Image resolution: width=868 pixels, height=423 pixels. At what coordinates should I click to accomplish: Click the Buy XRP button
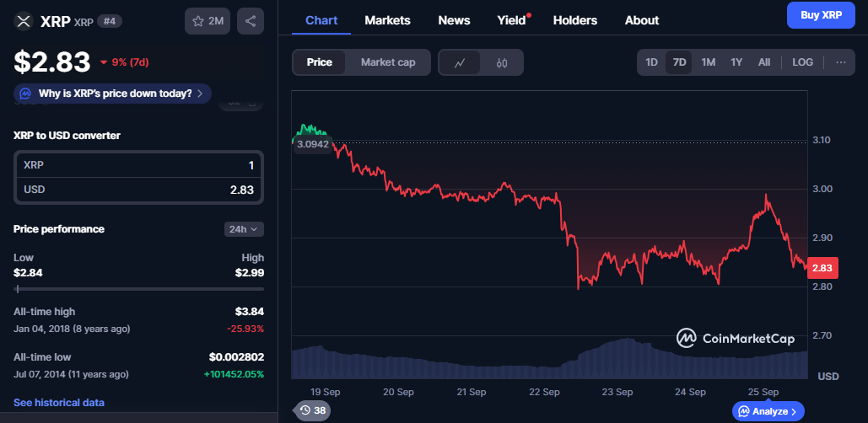tap(820, 15)
